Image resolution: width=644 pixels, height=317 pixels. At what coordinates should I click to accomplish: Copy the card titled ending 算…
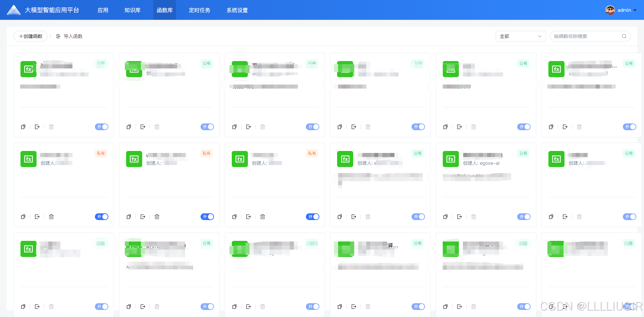pyautogui.click(x=340, y=307)
